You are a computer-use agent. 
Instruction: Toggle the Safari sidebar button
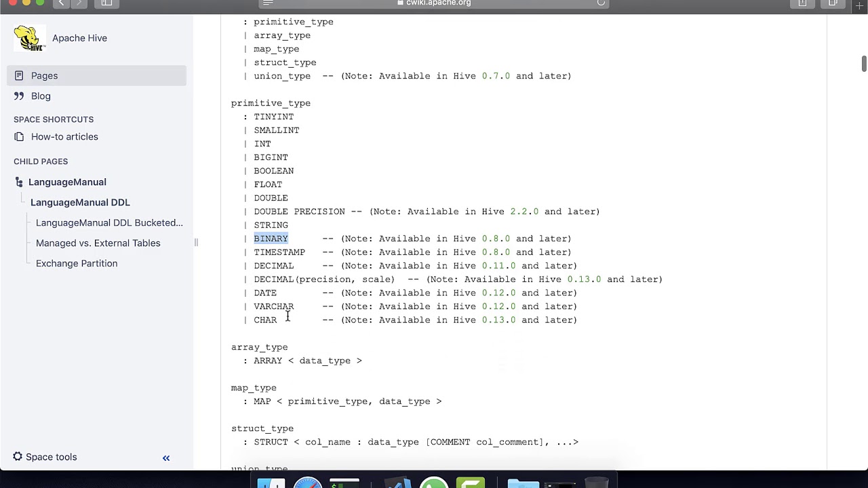click(x=106, y=3)
